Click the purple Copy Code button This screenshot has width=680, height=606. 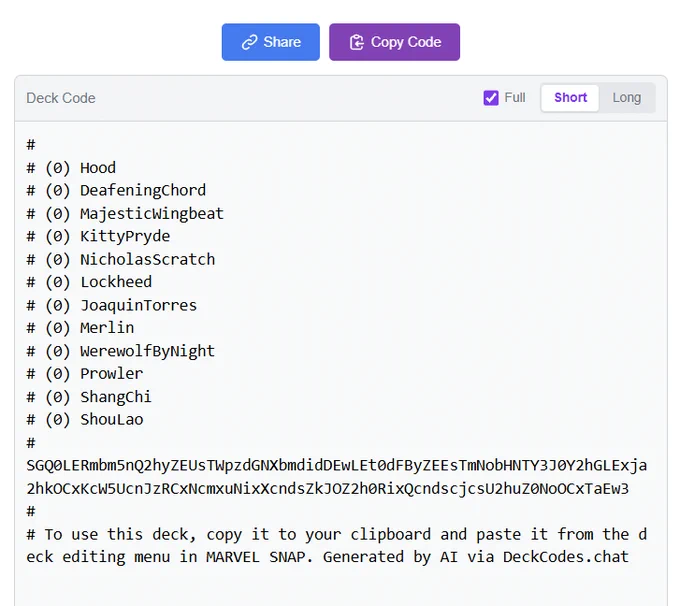coord(394,42)
